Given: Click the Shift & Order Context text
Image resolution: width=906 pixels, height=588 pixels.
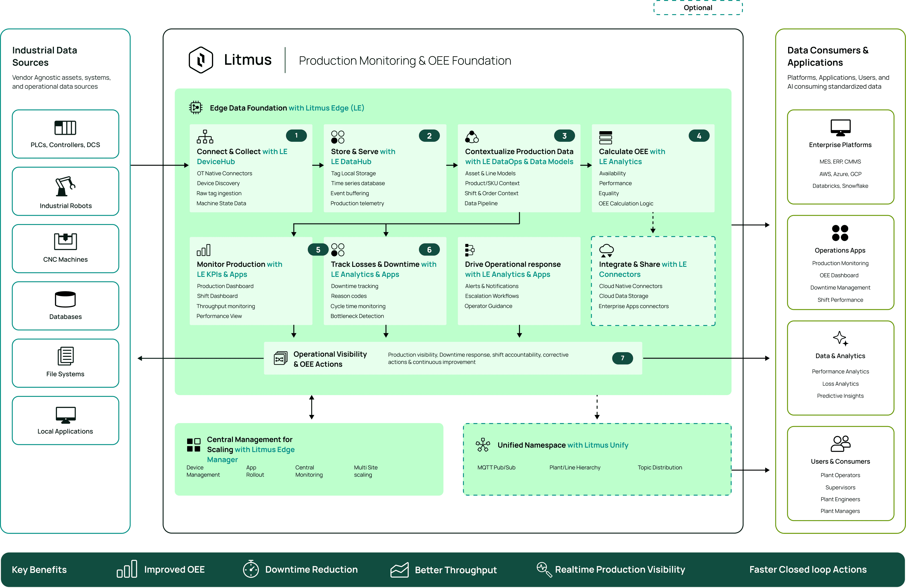Looking at the screenshot, I should 492,193.
